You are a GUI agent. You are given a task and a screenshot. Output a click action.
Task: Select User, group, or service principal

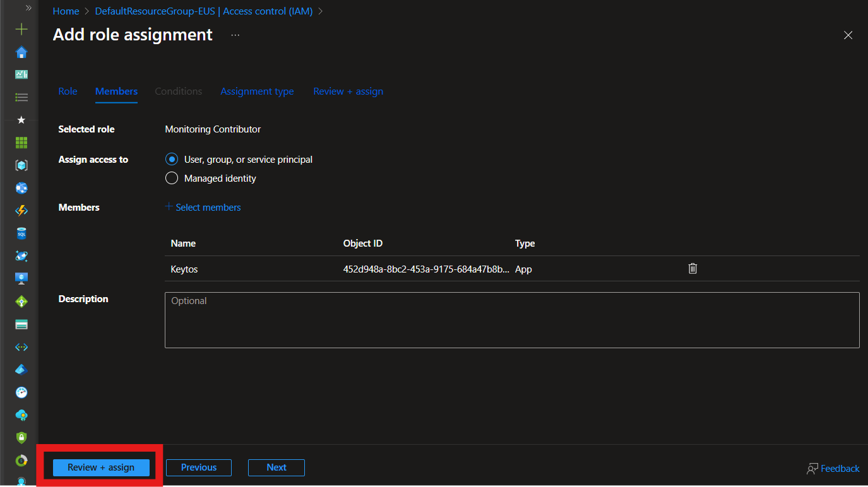(x=172, y=160)
